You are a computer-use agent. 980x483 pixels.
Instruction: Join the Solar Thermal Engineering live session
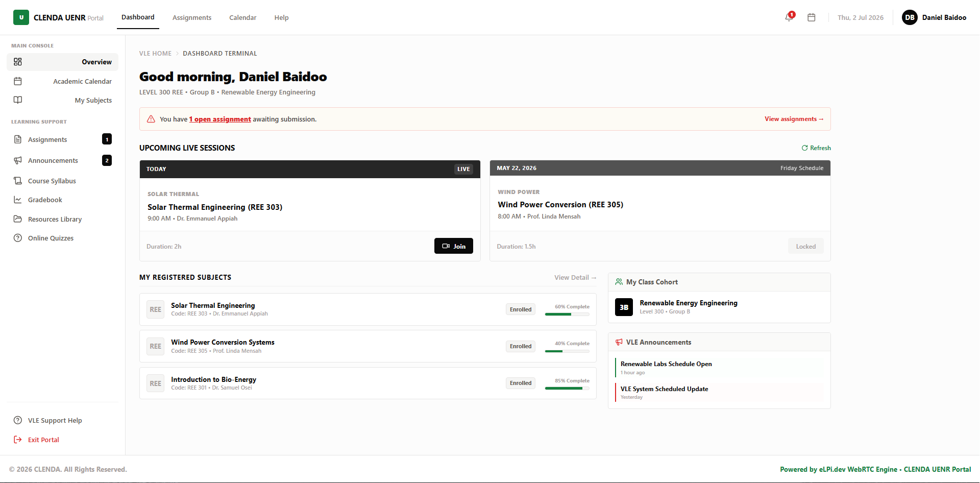coord(454,246)
